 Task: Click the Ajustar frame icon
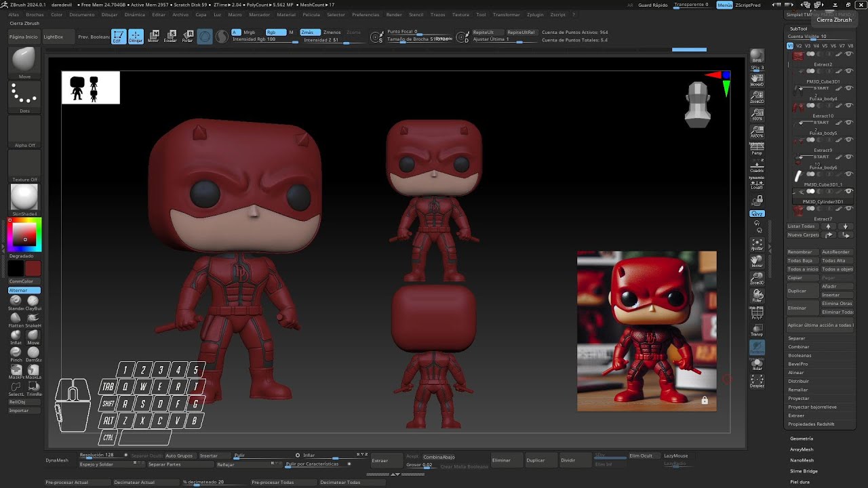point(757,244)
